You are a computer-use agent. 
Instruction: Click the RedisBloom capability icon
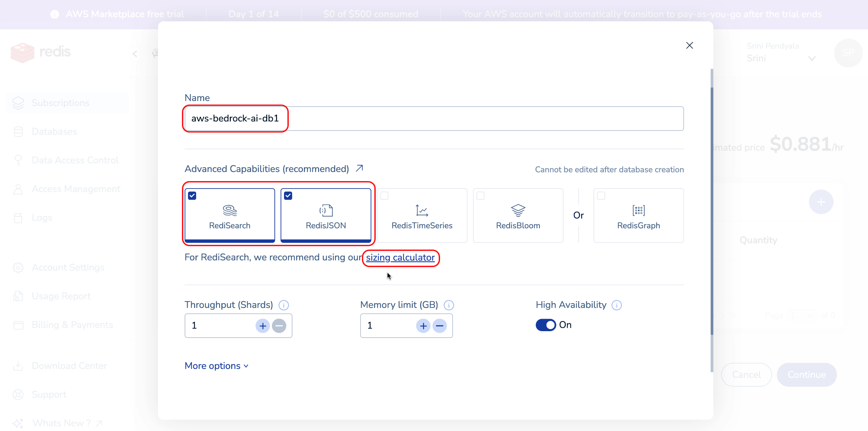tap(518, 210)
